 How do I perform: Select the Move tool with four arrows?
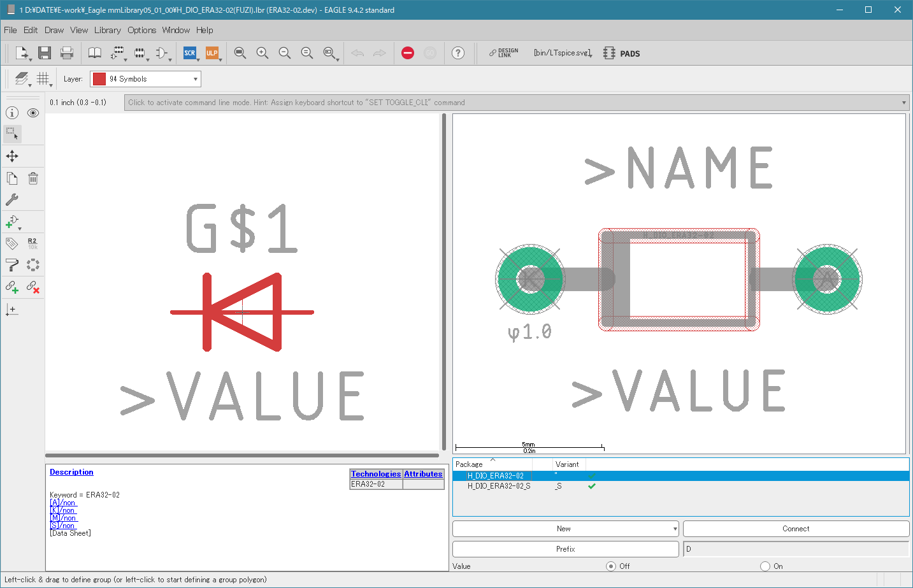[x=12, y=156]
